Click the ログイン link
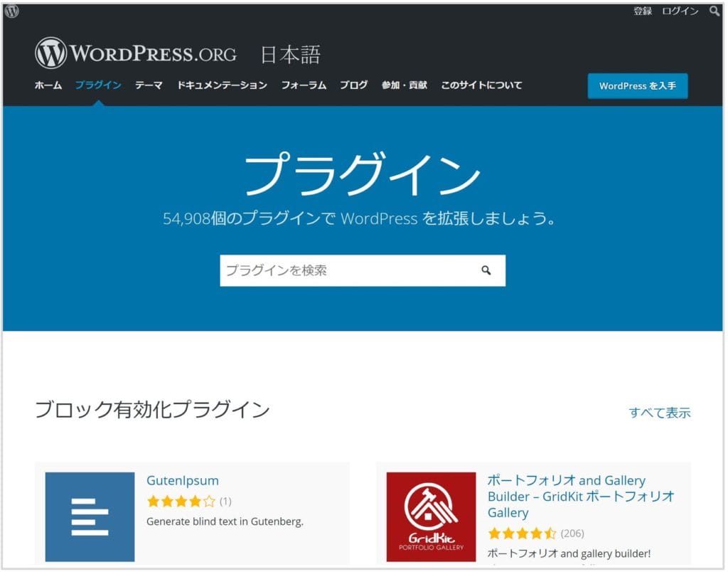The height and width of the screenshot is (572, 728). coord(680,11)
